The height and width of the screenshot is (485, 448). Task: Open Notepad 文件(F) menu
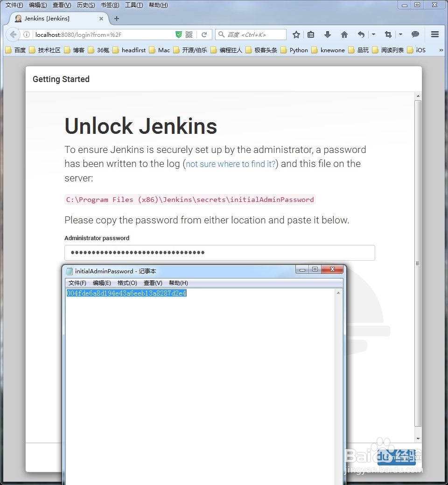(x=77, y=283)
